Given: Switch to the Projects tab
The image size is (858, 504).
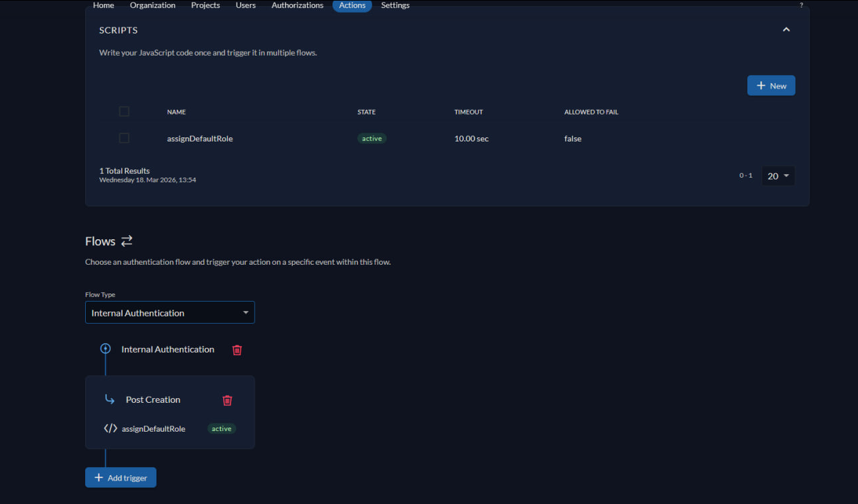Looking at the screenshot, I should point(206,5).
